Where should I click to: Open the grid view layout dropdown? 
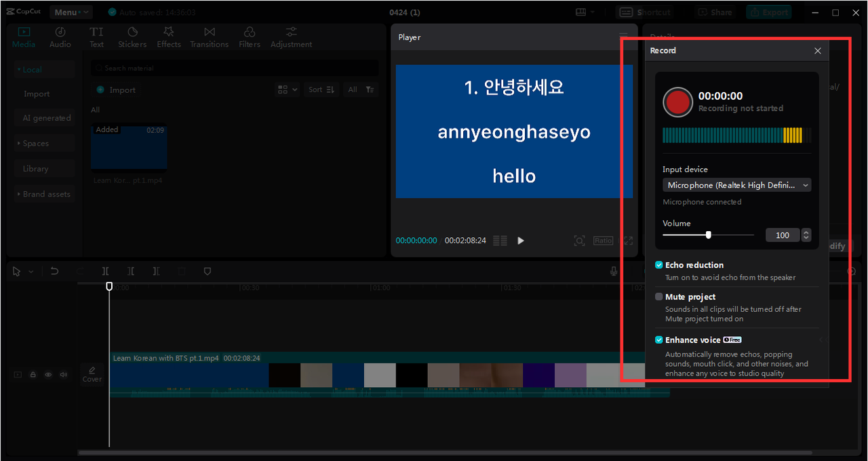(x=288, y=89)
